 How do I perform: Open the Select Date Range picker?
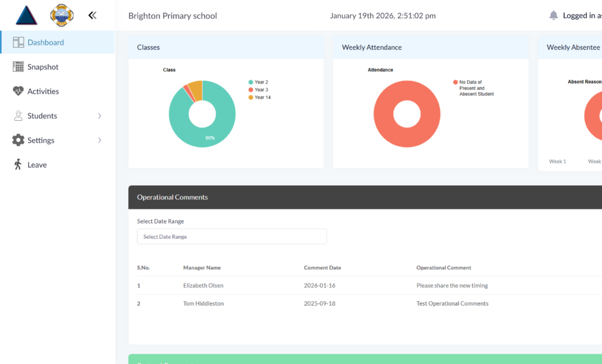(232, 236)
